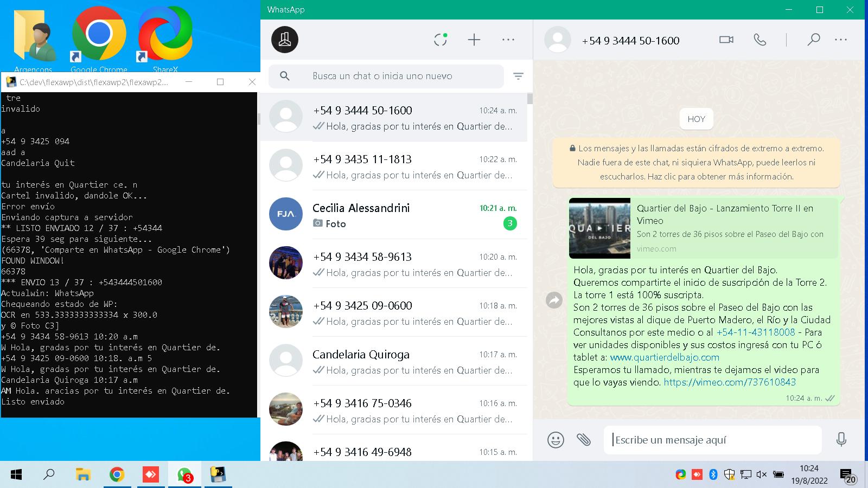Open the taskbar clock 10:24 19/8/2022
This screenshot has width=868, height=488.
click(809, 474)
